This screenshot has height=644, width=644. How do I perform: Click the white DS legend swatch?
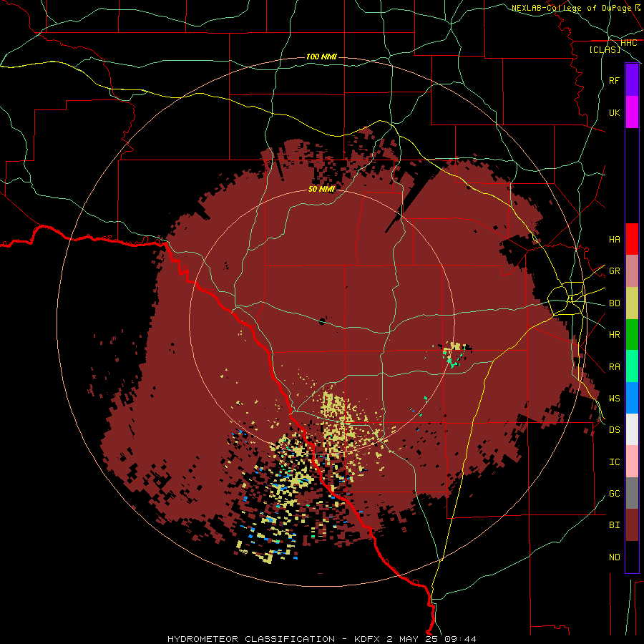[x=632, y=429]
